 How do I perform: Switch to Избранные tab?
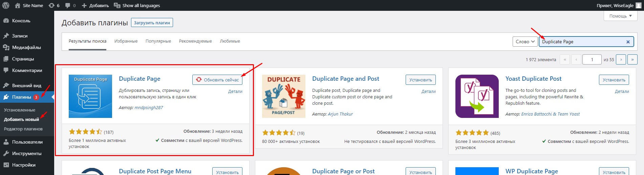point(126,41)
